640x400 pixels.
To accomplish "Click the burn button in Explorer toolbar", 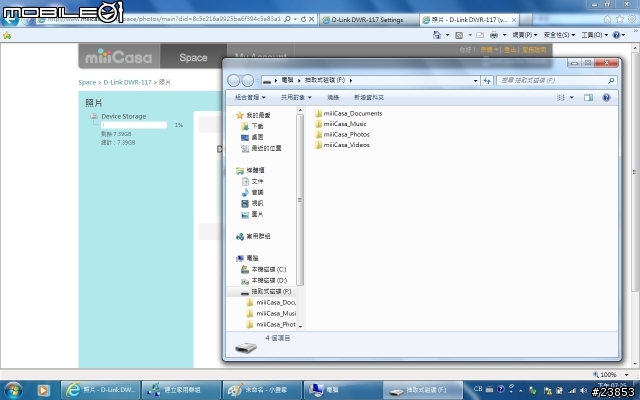I will [333, 98].
